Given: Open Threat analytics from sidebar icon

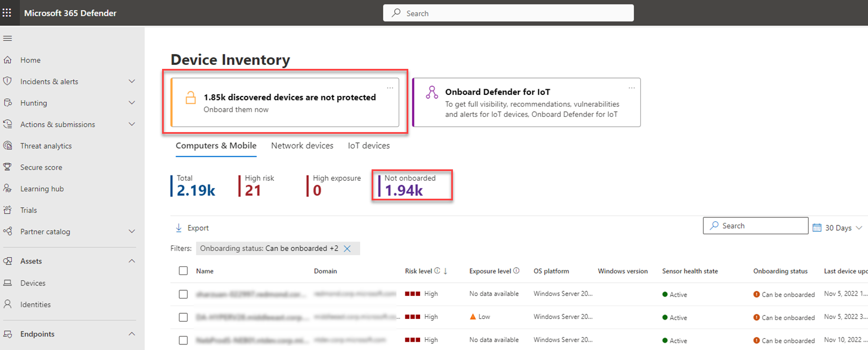Looking at the screenshot, I should tap(8, 146).
